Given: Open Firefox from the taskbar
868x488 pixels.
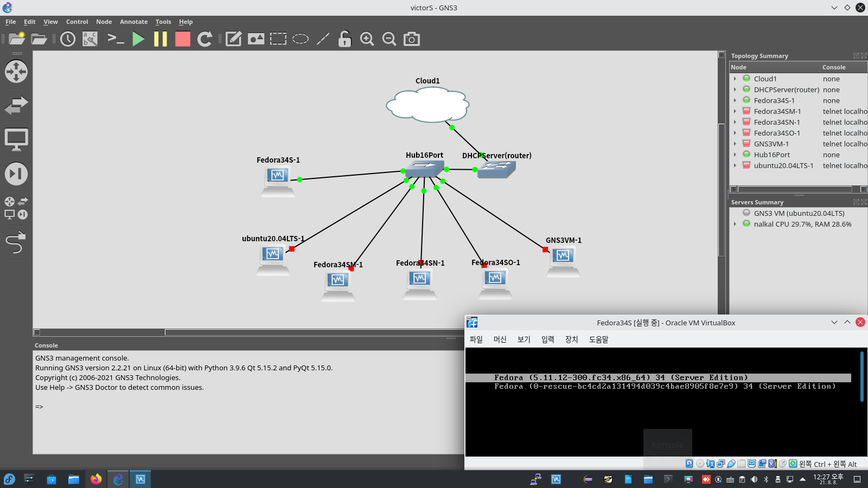Looking at the screenshot, I should point(96,479).
